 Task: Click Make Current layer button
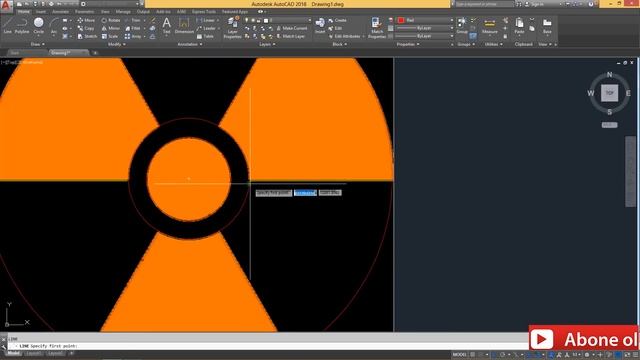(292, 28)
